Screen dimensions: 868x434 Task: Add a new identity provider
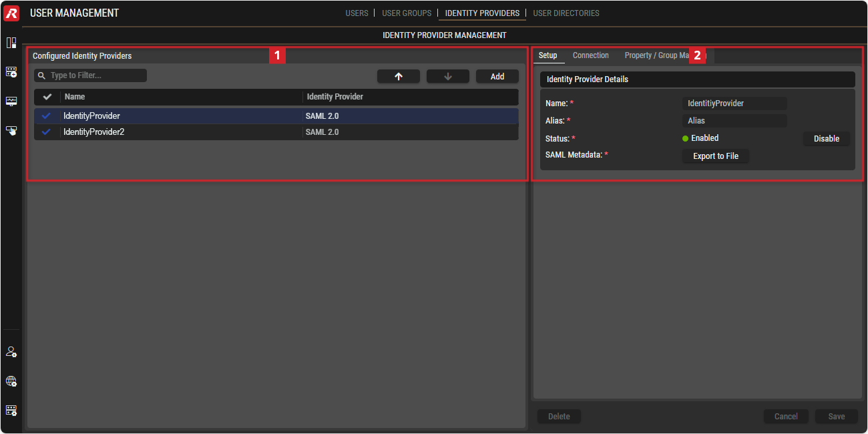pos(497,76)
